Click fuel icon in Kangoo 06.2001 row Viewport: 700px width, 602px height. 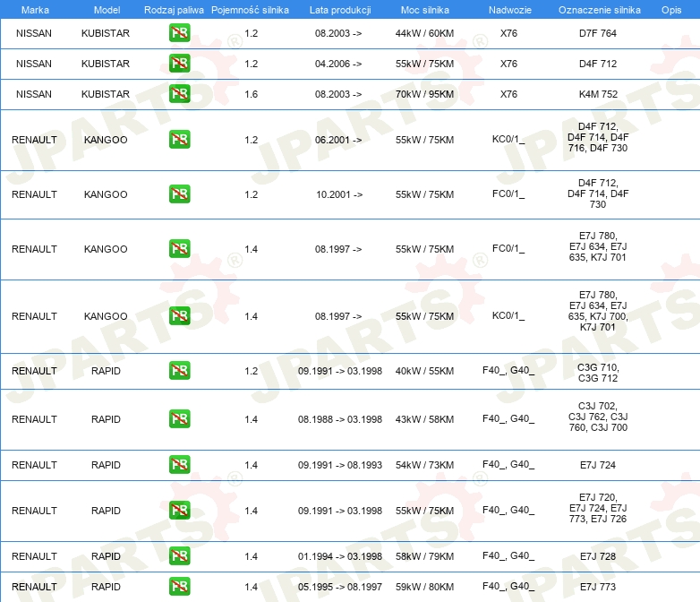coord(179,140)
